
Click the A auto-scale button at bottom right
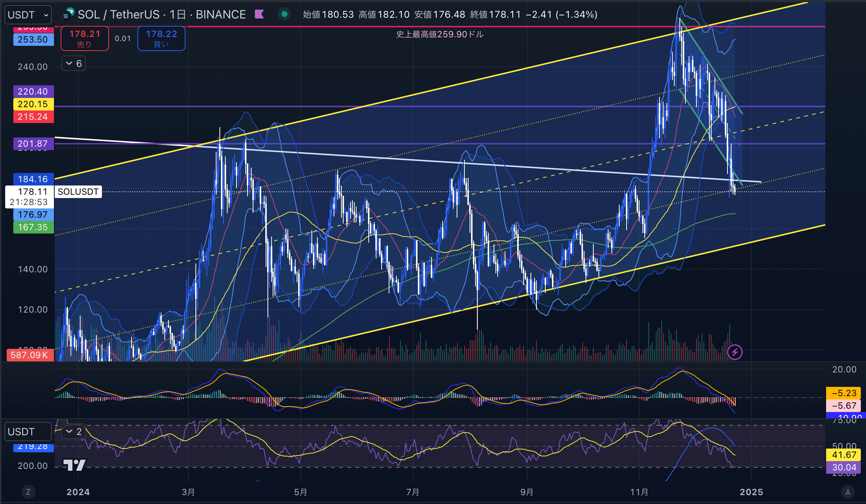pyautogui.click(x=848, y=492)
